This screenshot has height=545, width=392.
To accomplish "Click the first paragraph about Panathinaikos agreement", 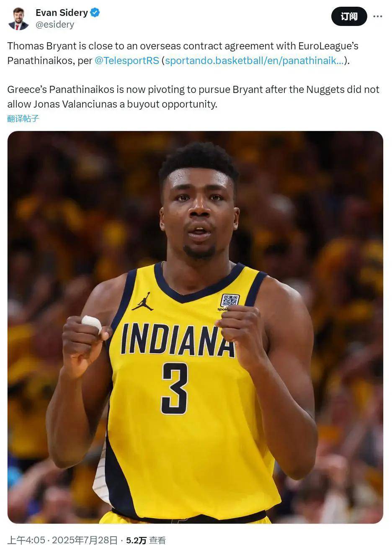I will (183, 53).
